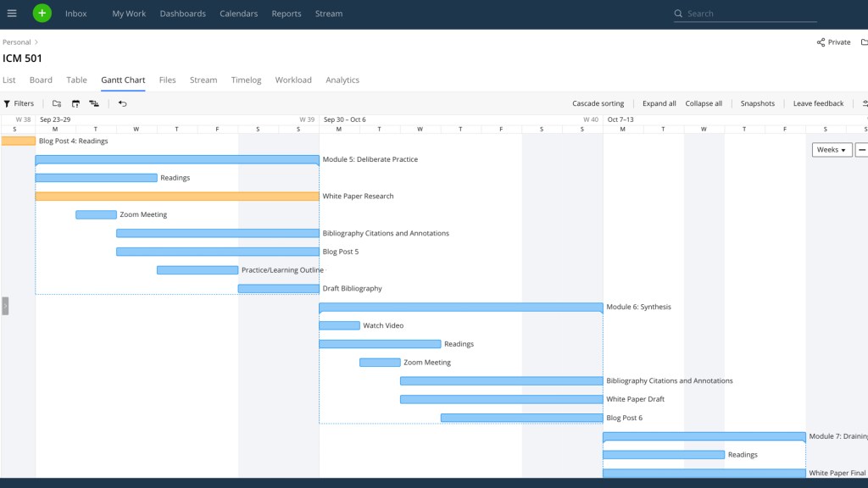Click the green plus create button
868x488 pixels.
click(x=42, y=14)
